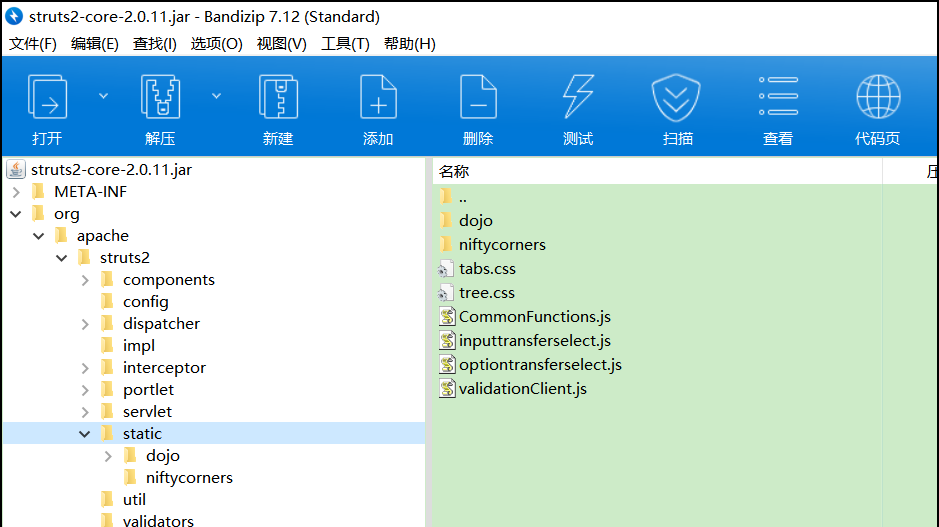Expand the META-INF folder node

pyautogui.click(x=16, y=192)
